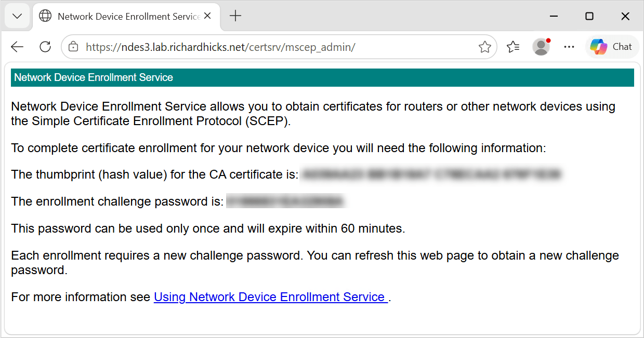Open a new tab with plus button
The width and height of the screenshot is (644, 338).
point(235,16)
